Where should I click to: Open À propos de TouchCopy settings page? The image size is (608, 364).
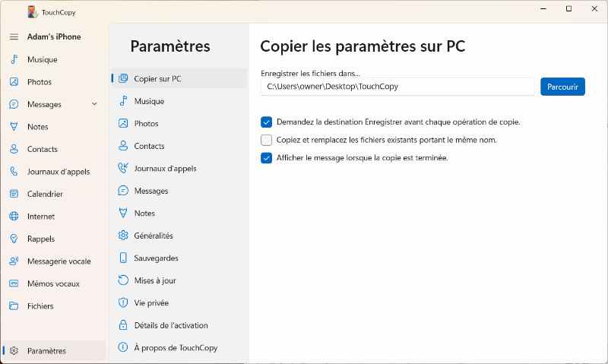point(176,347)
